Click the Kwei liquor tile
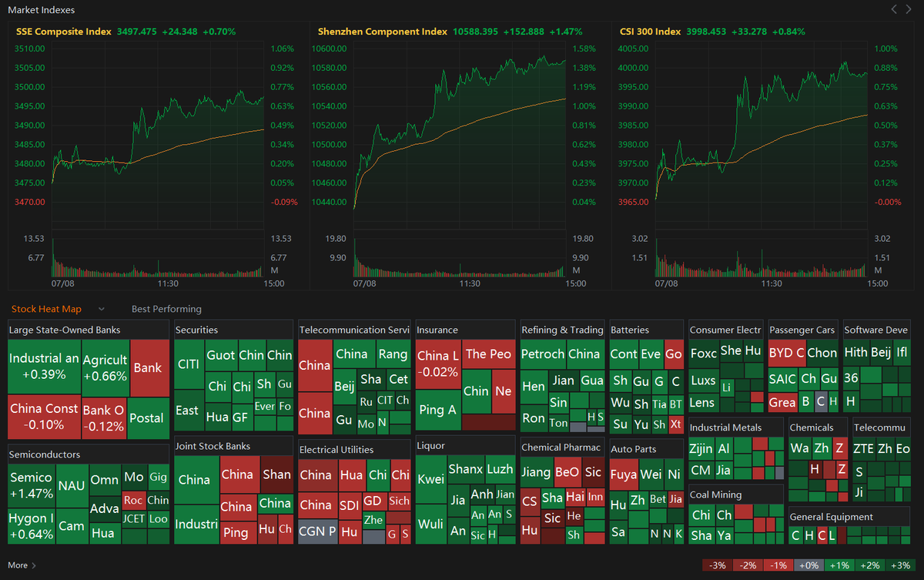 pyautogui.click(x=431, y=479)
